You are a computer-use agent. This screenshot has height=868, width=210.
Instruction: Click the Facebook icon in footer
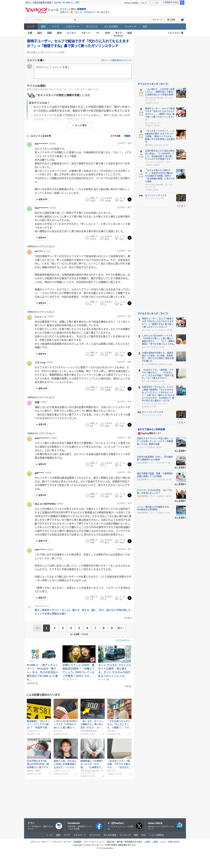[99, 826]
